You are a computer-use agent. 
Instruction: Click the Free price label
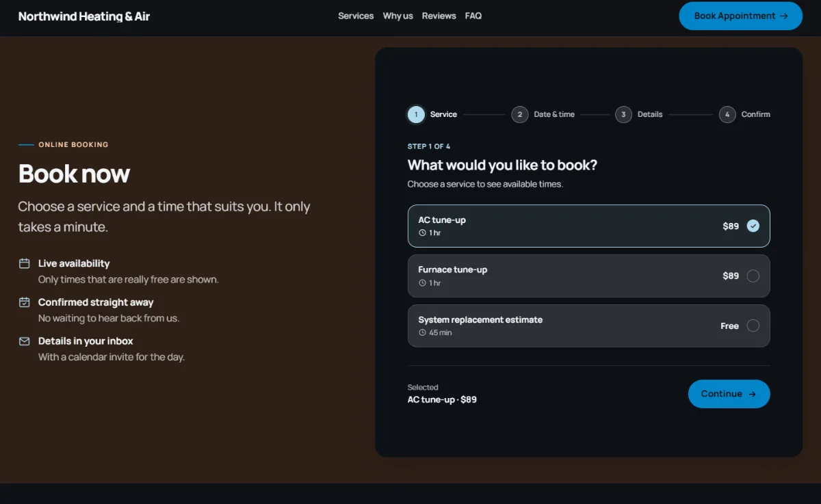coord(729,326)
